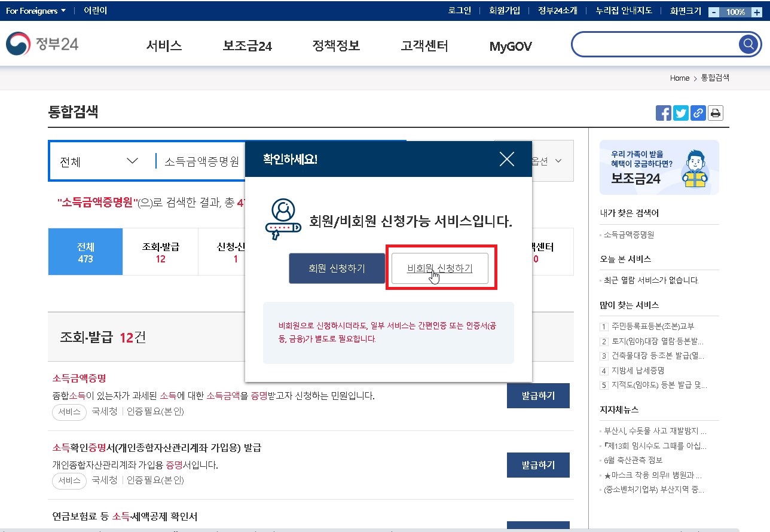Click the Home breadcrumb link
Image resolution: width=770 pixels, height=532 pixels.
(x=680, y=78)
